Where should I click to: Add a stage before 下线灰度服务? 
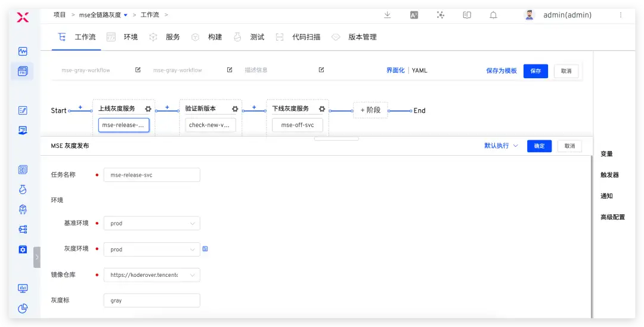point(254,107)
